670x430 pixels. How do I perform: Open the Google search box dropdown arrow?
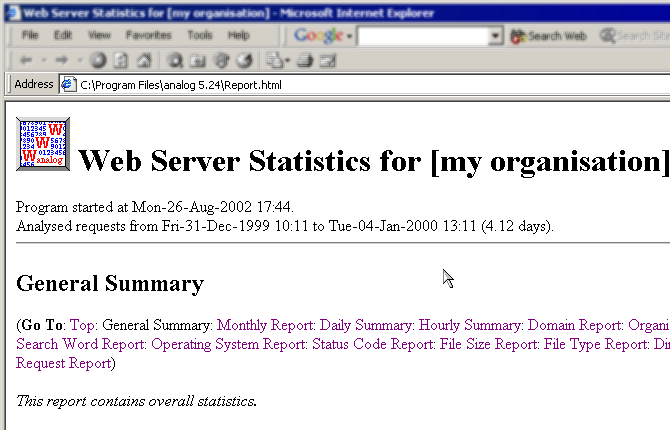pos(495,36)
